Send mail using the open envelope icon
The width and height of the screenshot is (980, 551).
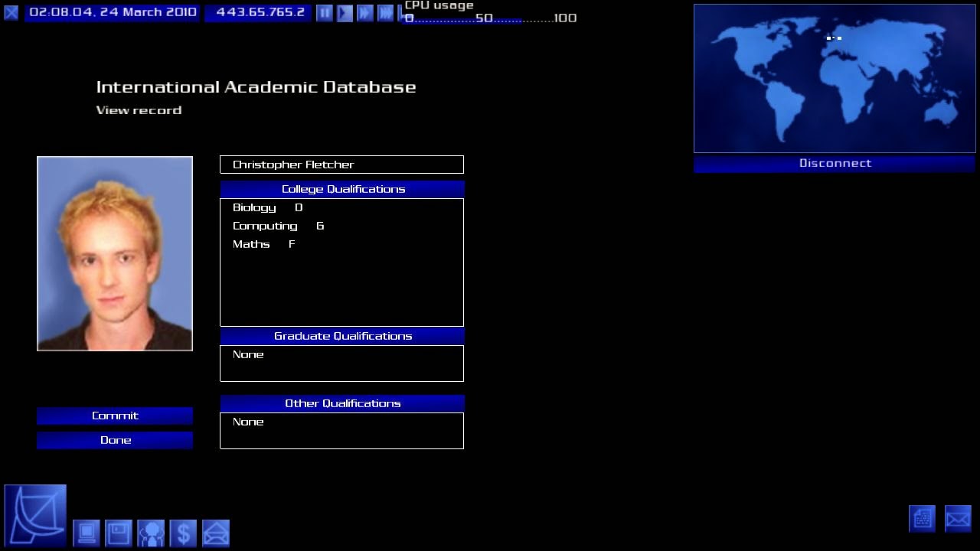click(x=215, y=533)
